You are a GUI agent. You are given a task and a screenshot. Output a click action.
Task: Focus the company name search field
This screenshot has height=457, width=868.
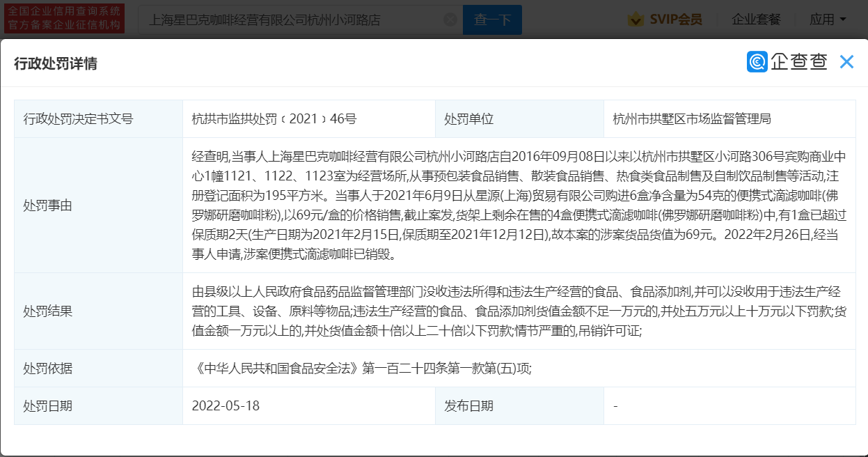pyautogui.click(x=299, y=20)
